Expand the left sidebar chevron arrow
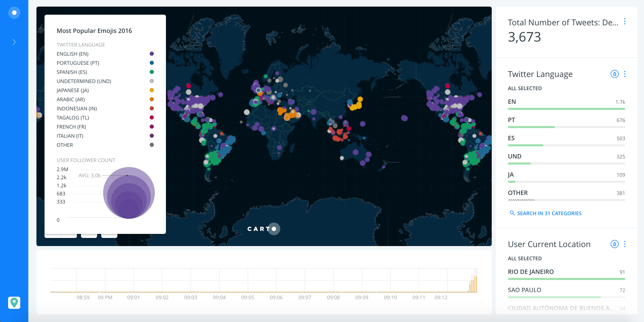The image size is (644, 322). point(14,42)
